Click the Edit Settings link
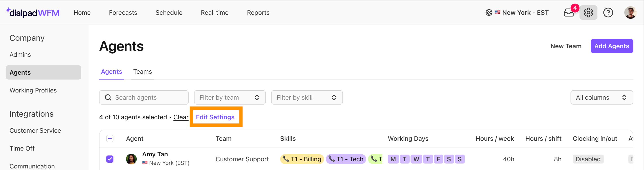The width and height of the screenshot is (644, 170). click(215, 117)
